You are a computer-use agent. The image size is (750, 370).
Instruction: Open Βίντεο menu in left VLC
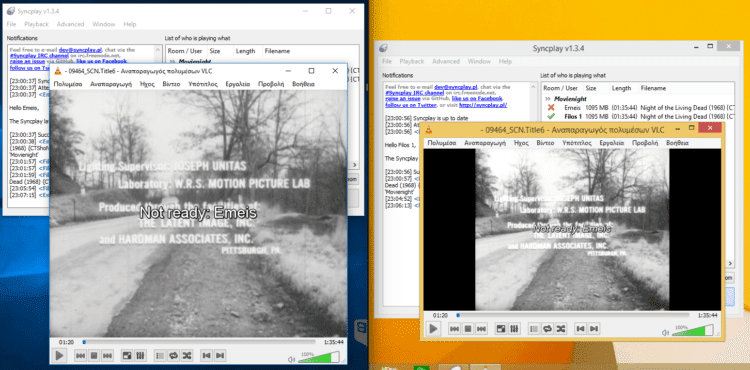click(x=171, y=84)
